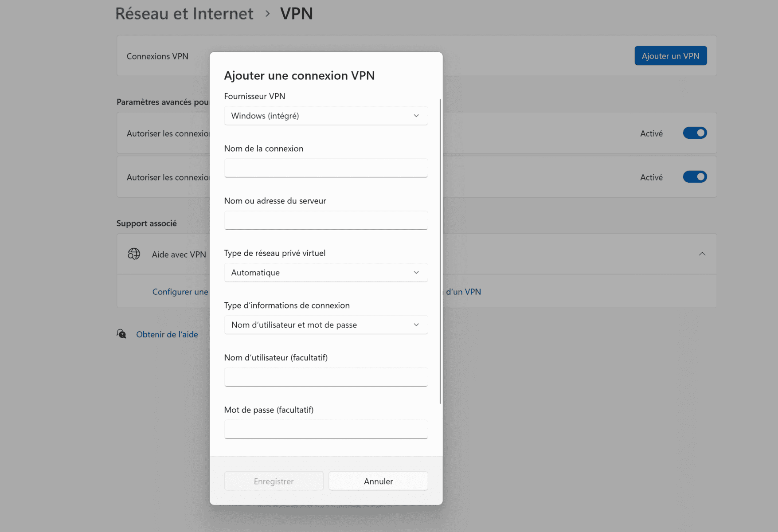Click the Nom de la connexion field
Image resolution: width=778 pixels, height=532 pixels.
325,168
